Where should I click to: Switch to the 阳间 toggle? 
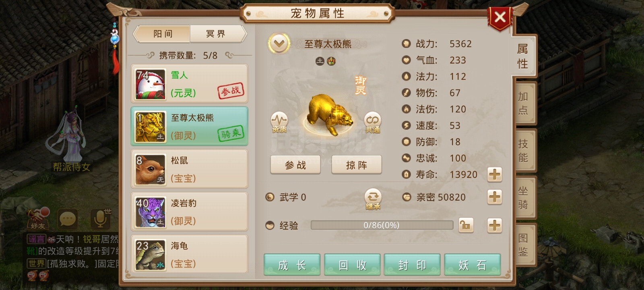(162, 34)
